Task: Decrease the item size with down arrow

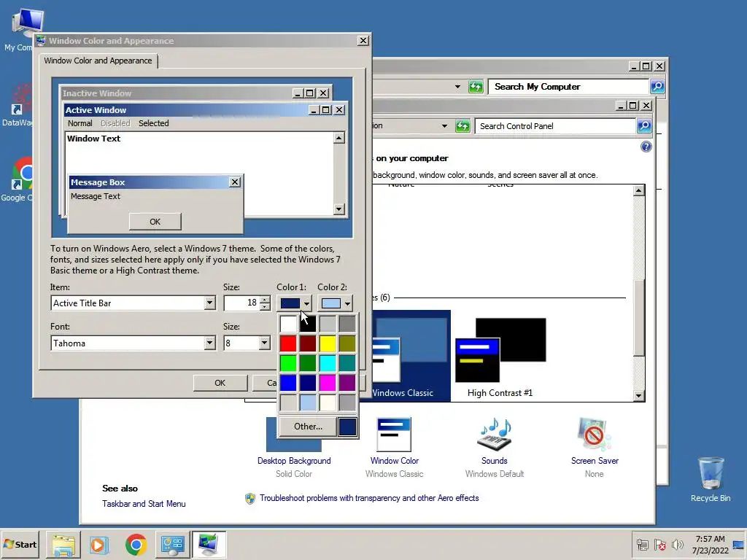Action: (265, 307)
